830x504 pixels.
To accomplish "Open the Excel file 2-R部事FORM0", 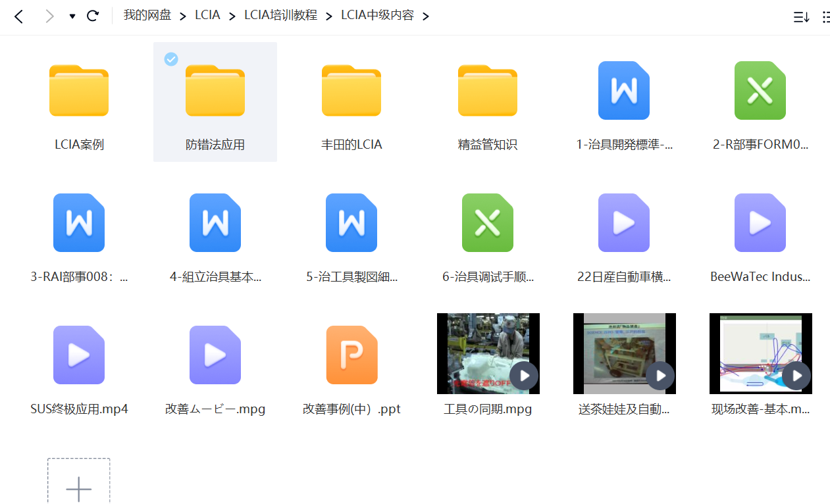I will [760, 91].
